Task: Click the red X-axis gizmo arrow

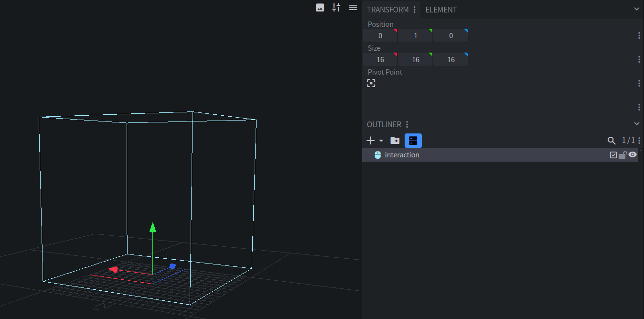Action: tap(113, 270)
